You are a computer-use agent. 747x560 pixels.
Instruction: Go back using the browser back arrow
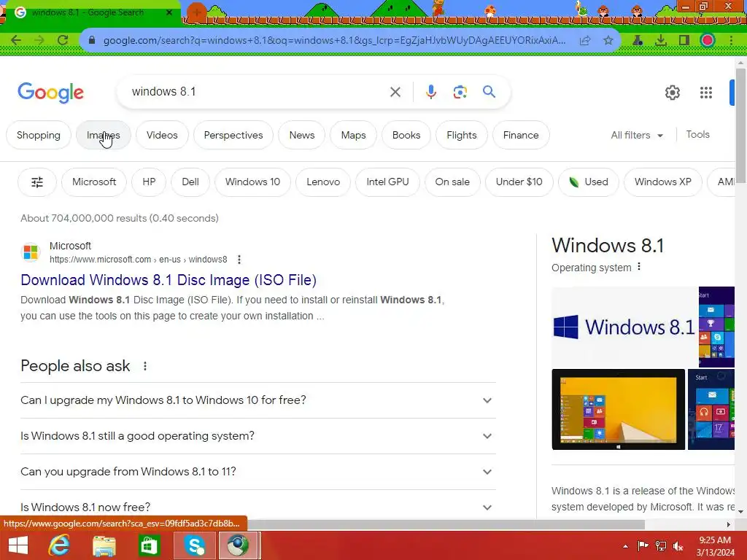click(x=16, y=40)
